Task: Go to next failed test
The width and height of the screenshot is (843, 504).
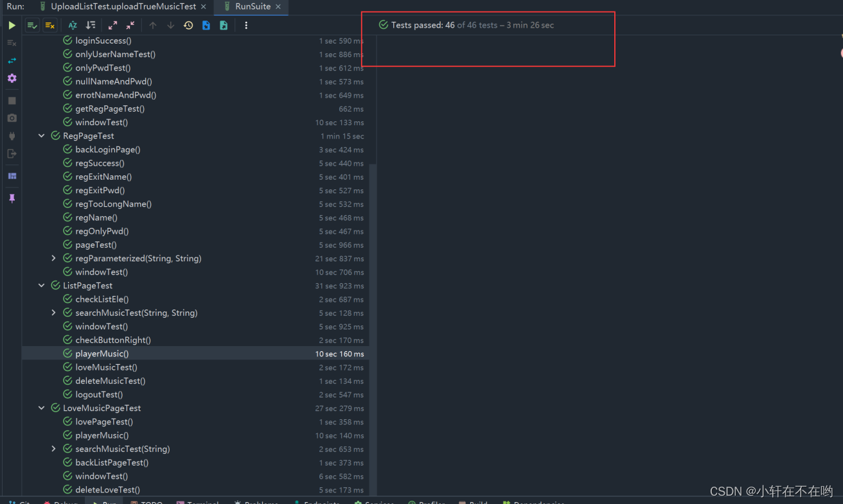Action: 170,25
